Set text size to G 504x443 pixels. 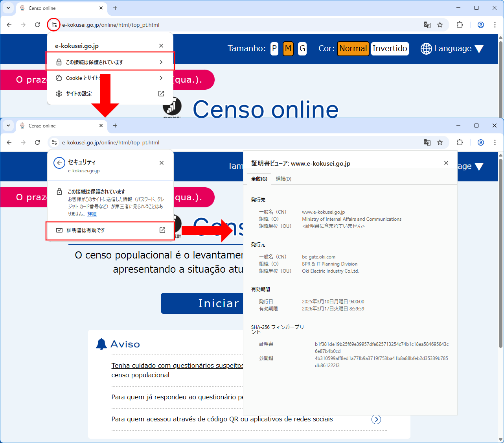pos(302,49)
